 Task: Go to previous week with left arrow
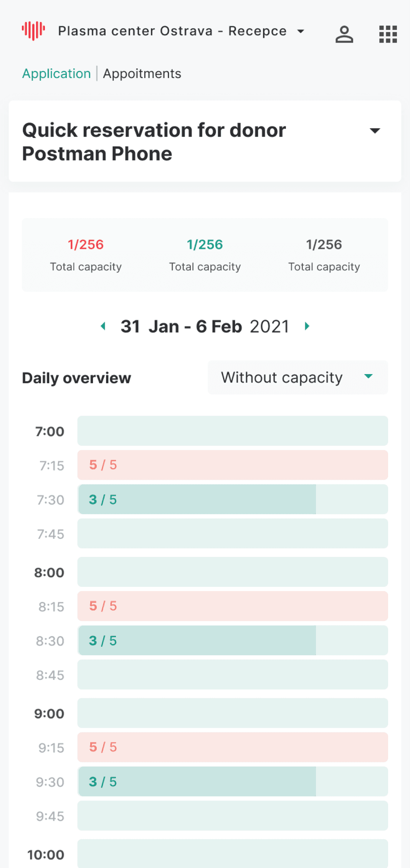pos(103,326)
